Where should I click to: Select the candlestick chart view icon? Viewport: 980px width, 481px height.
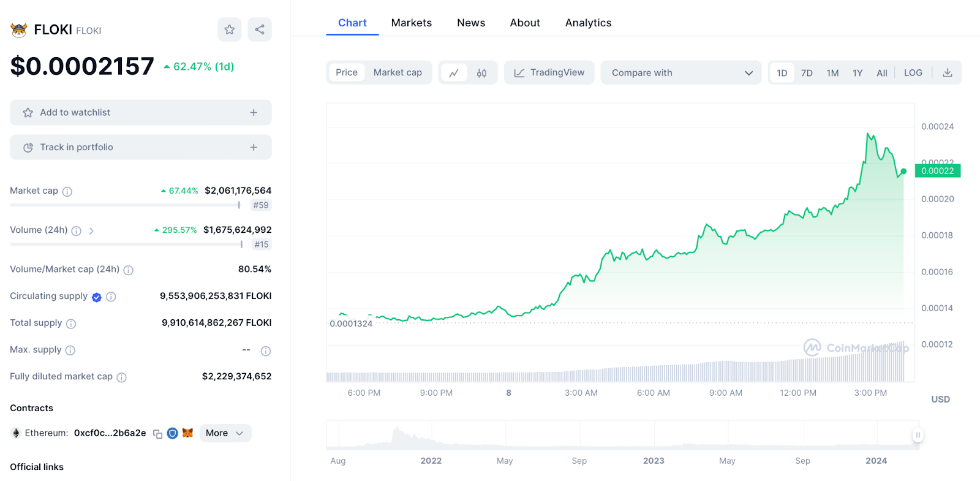click(x=482, y=73)
